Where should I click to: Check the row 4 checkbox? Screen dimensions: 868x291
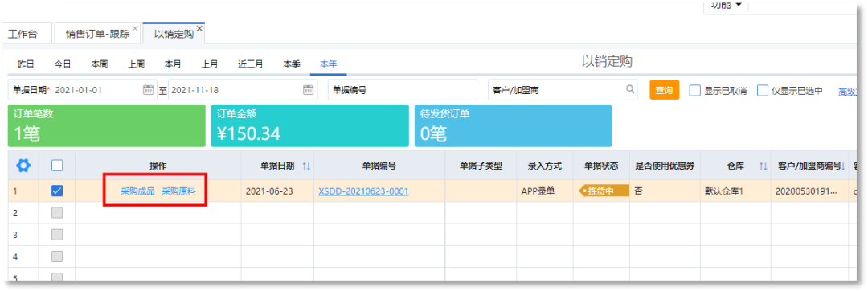point(57,256)
